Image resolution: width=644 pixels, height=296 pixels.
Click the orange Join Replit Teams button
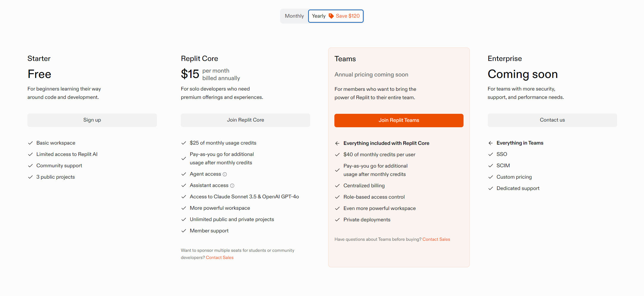click(399, 120)
